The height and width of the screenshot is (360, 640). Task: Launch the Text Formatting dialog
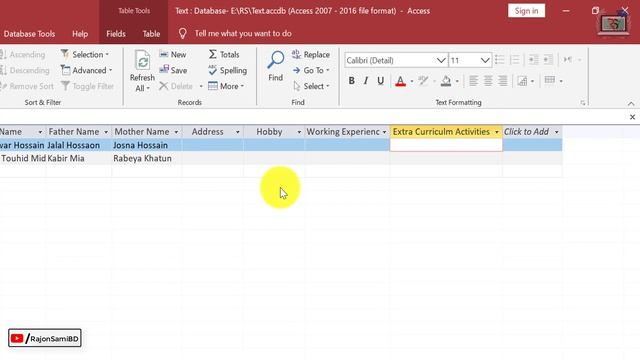click(x=583, y=103)
